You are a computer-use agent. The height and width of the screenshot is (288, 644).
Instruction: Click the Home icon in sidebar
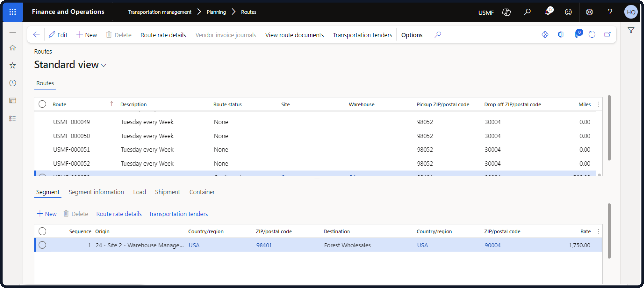(13, 47)
